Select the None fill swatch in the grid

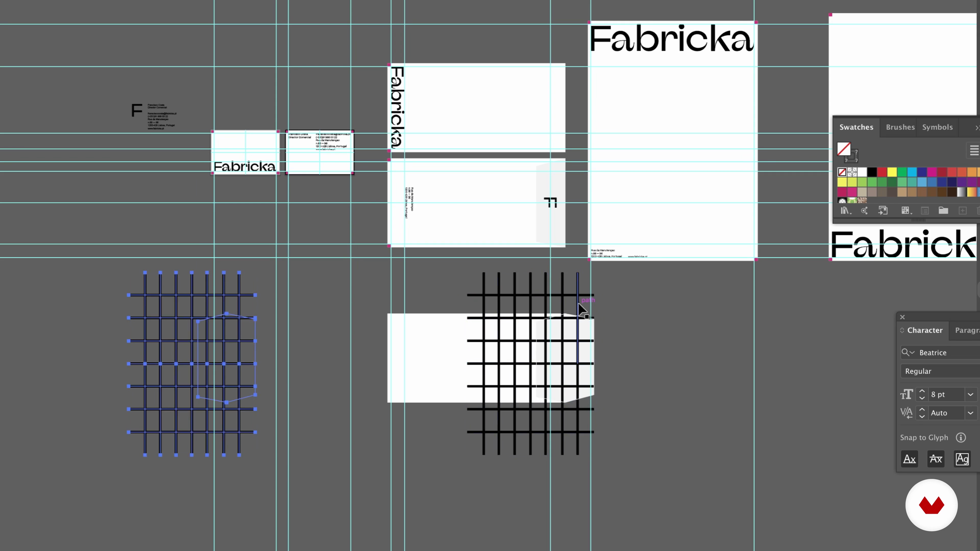pyautogui.click(x=842, y=172)
